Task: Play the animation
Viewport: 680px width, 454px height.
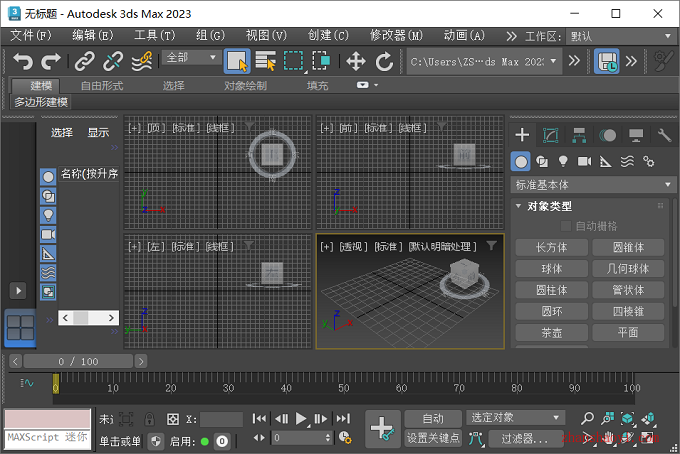Action: tap(301, 419)
